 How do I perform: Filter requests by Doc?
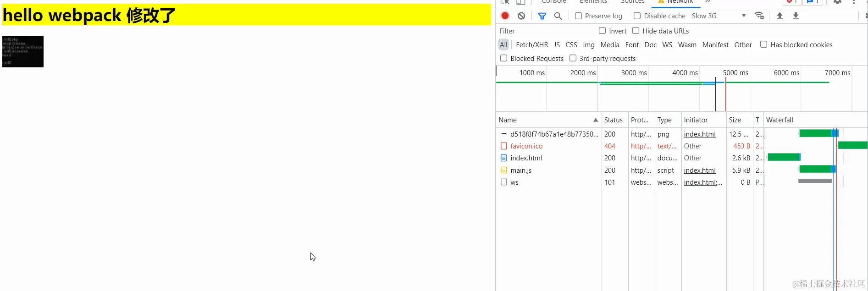point(651,45)
